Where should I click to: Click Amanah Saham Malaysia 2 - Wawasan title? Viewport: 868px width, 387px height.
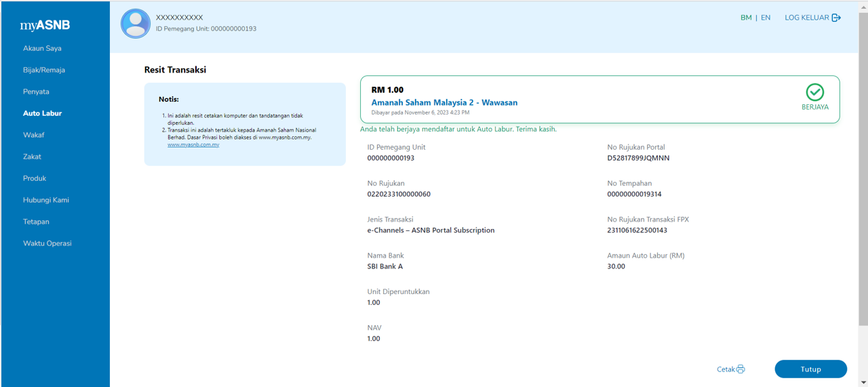point(444,103)
